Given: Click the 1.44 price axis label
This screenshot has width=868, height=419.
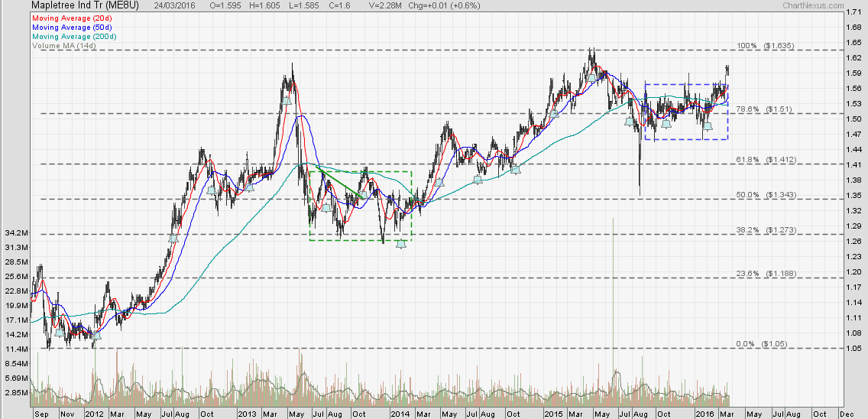Looking at the screenshot, I should click(854, 150).
